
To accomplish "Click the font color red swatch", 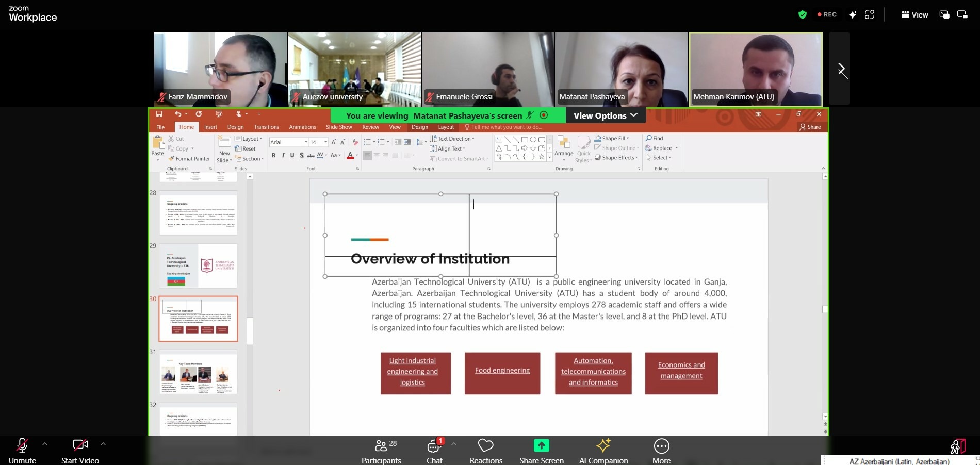I will point(351,155).
